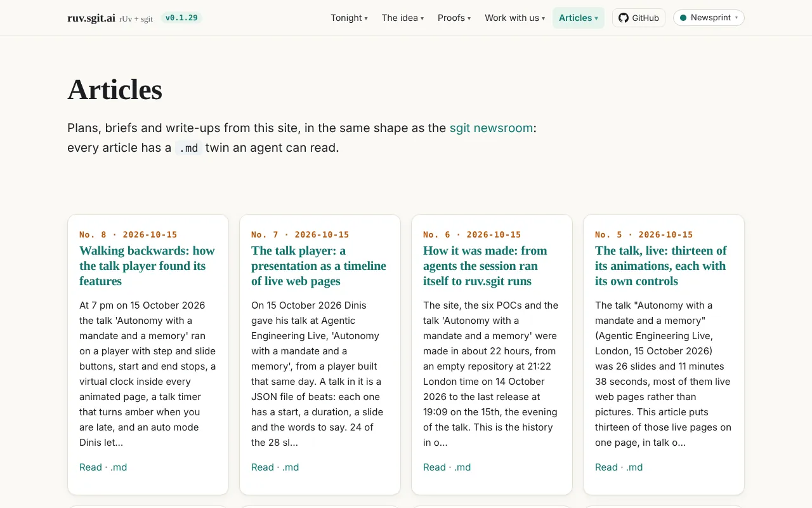Open the .md twin of Walking backwards article
The height and width of the screenshot is (508, 812).
(119, 467)
